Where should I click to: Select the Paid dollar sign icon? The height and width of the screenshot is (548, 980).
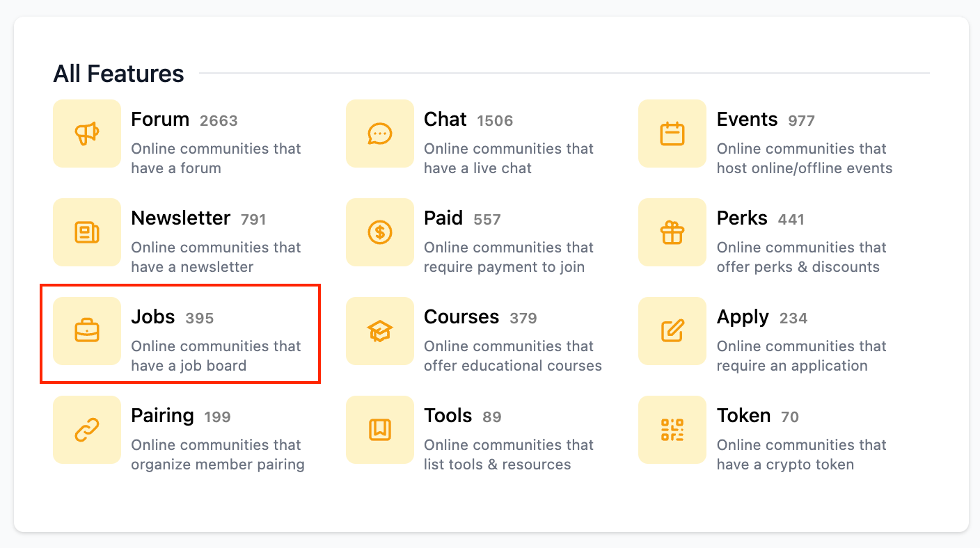click(x=379, y=232)
